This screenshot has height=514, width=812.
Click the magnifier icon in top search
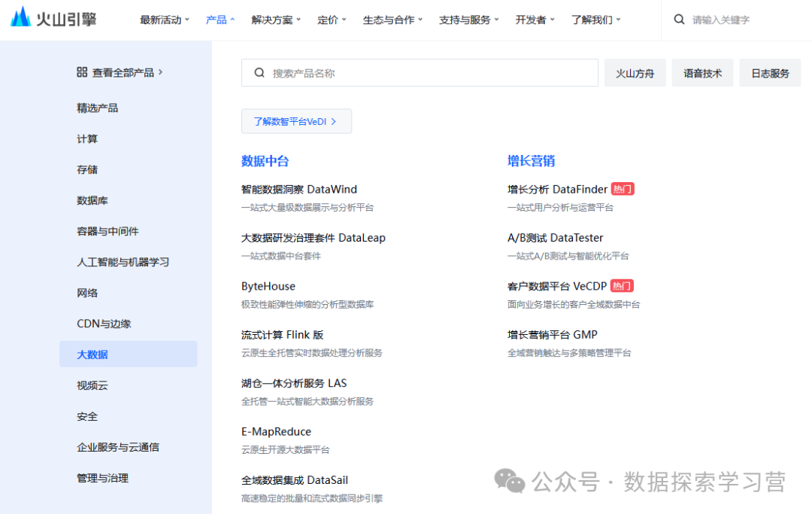pos(679,20)
